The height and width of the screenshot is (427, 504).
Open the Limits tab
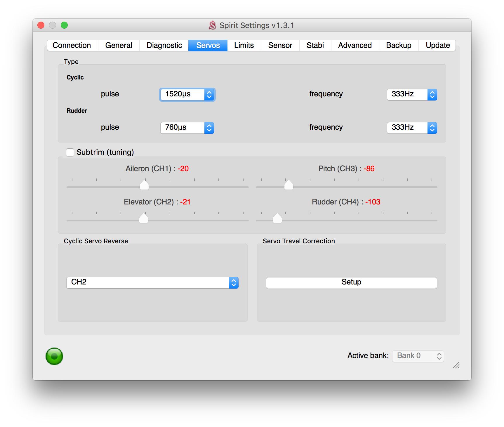(x=244, y=45)
